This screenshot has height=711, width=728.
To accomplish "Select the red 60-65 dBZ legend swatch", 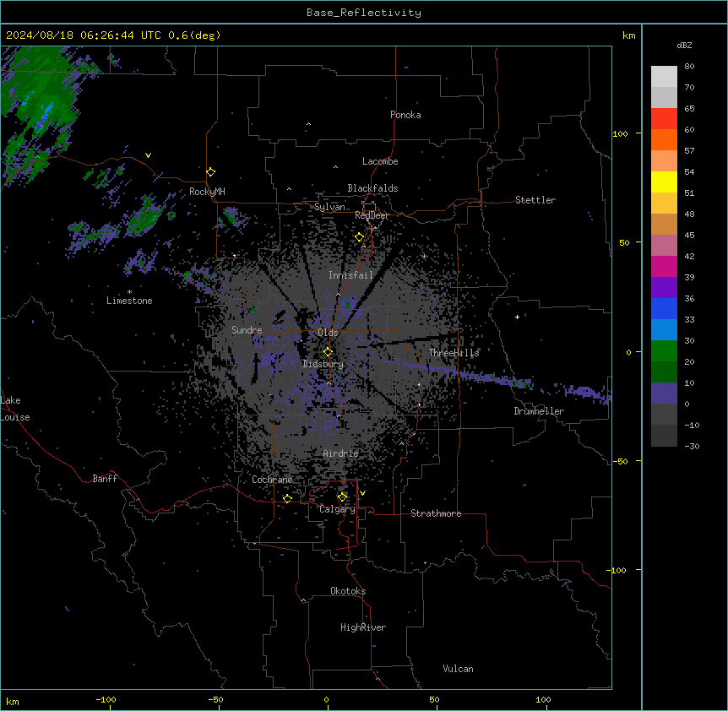I will click(664, 119).
